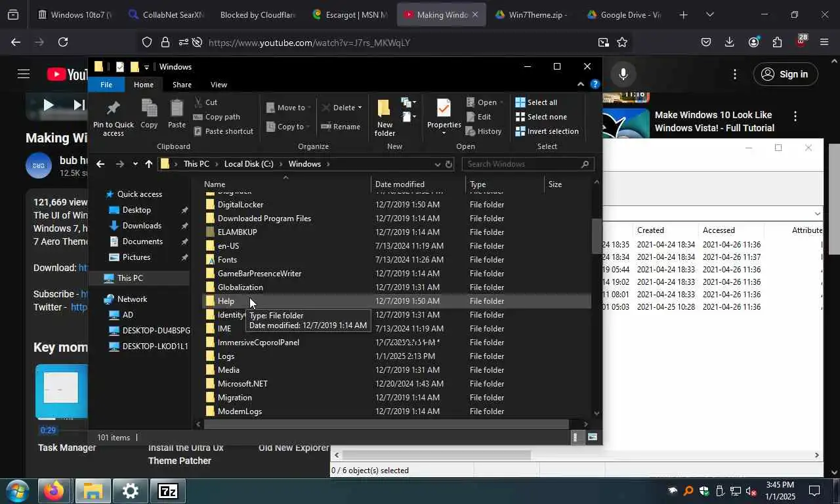Switch to the View ribbon tab
Screen dimensions: 840x504
click(219, 85)
